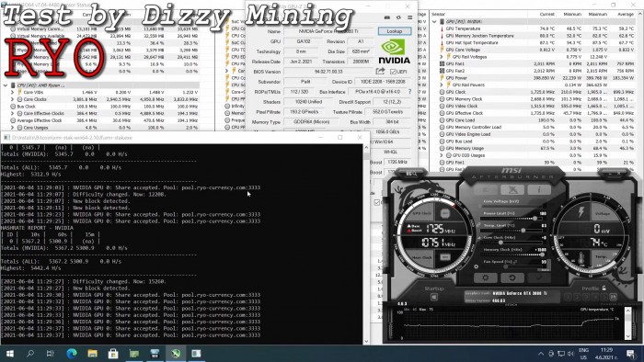The width and height of the screenshot is (644, 362).
Task: Open MSI Afterburner settings gear button
Action: pos(485,277)
